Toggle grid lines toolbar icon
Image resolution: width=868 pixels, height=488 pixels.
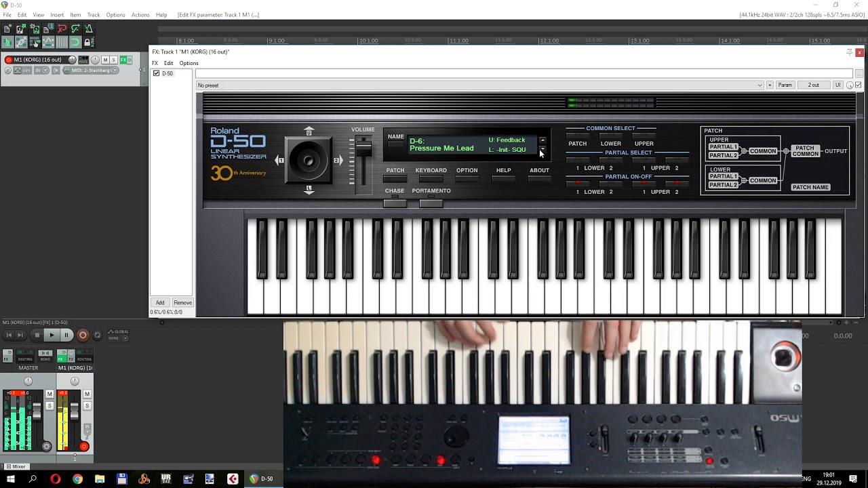62,42
